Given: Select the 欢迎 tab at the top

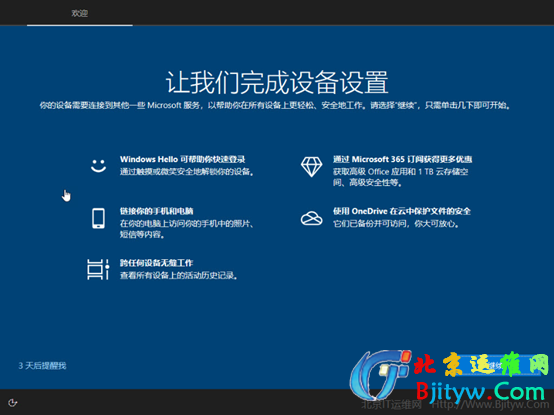Looking at the screenshot, I should click(x=79, y=13).
